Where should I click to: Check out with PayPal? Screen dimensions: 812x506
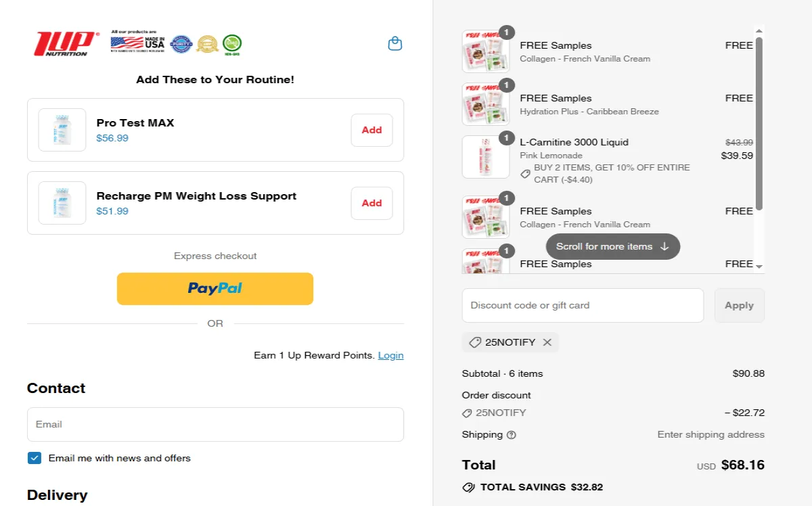pyautogui.click(x=215, y=288)
